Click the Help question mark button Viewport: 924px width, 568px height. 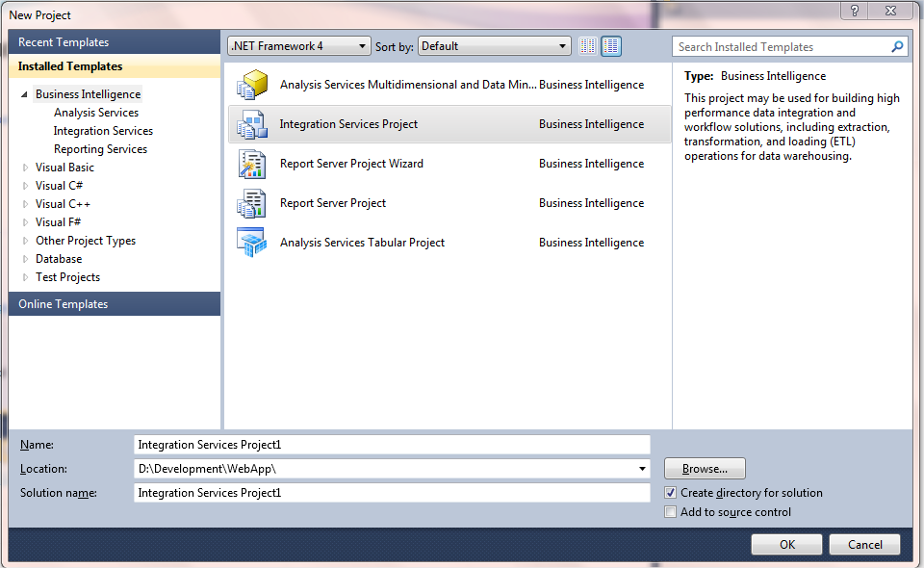pyautogui.click(x=855, y=10)
